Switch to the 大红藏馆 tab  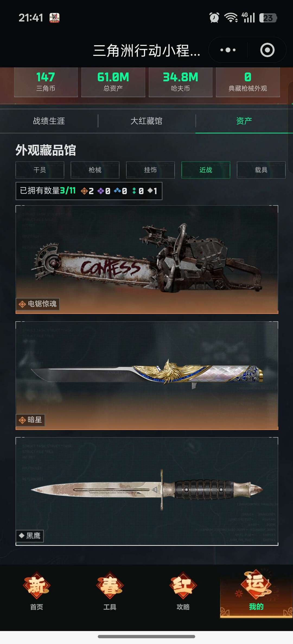pos(146,121)
